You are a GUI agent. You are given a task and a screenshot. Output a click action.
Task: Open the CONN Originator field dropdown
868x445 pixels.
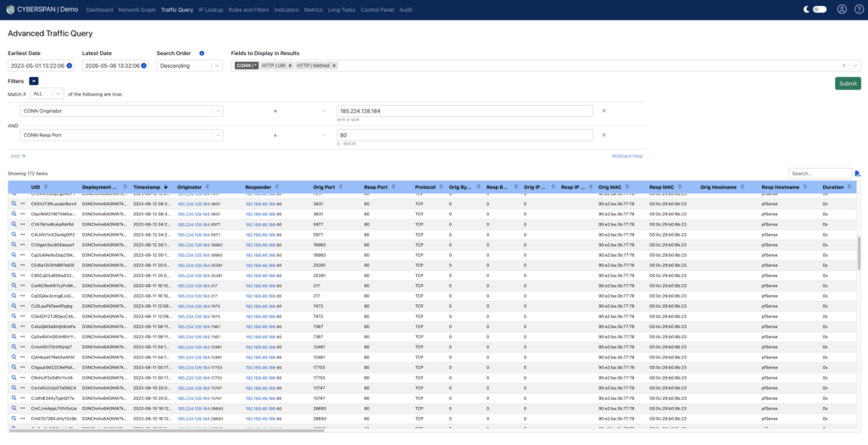[121, 111]
